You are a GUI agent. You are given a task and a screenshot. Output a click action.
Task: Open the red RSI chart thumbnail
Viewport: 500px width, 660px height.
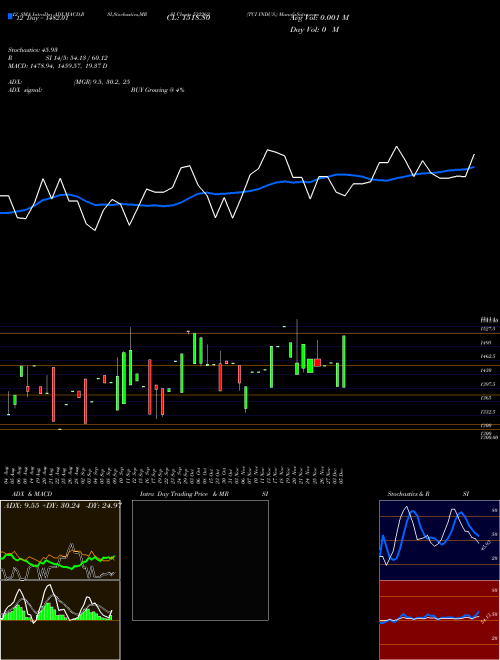pyautogui.click(x=439, y=620)
